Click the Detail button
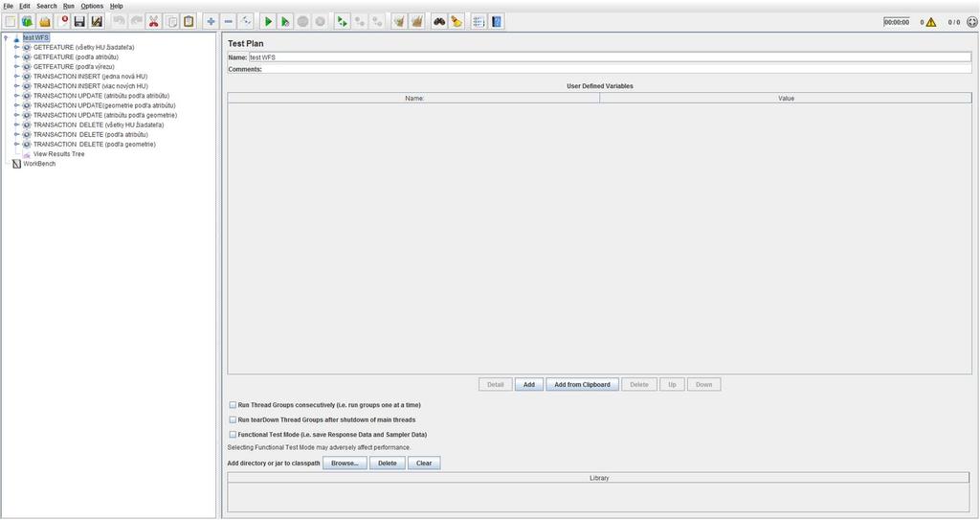Screen dimensions: 980x520 pyautogui.click(x=495, y=385)
